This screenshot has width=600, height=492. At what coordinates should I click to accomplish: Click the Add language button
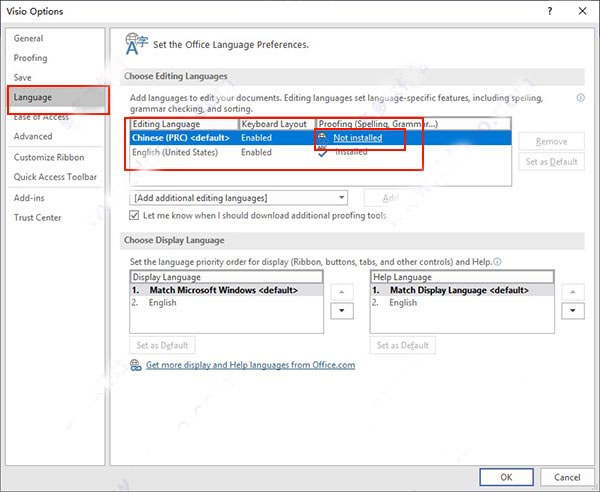point(391,198)
